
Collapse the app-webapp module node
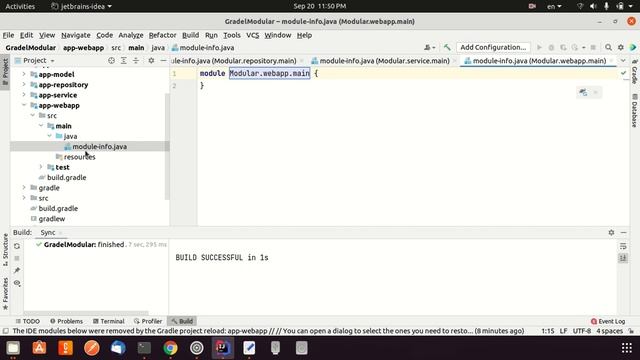(x=24, y=105)
